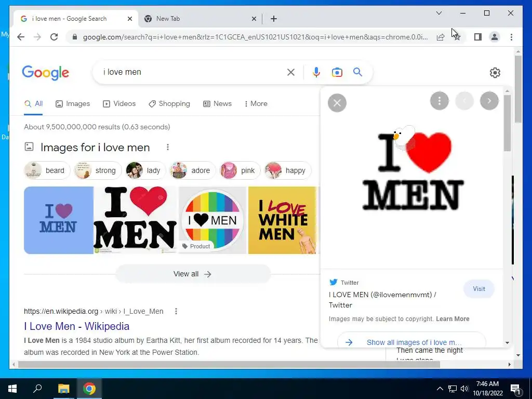Close the image preview panel
The image size is (532, 399).
point(337,103)
